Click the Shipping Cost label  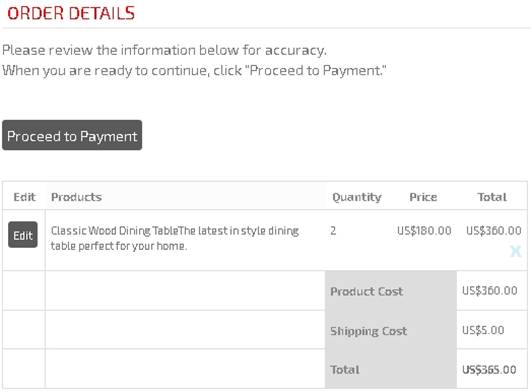coord(368,331)
